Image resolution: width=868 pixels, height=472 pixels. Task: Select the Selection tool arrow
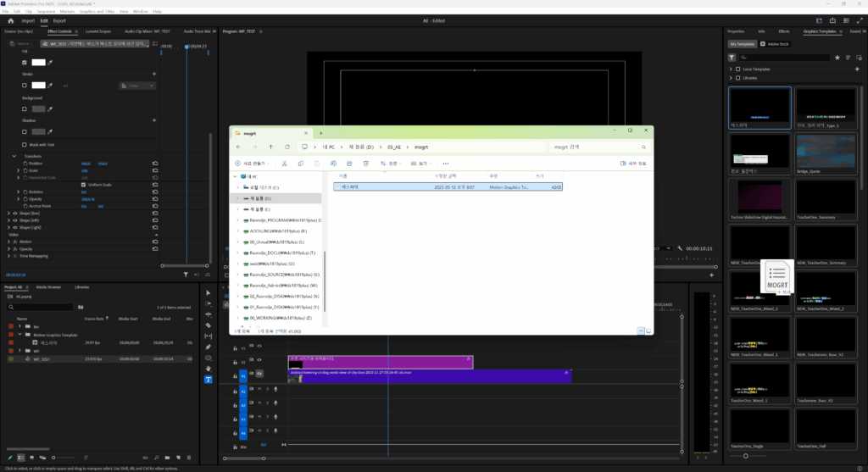[209, 292]
